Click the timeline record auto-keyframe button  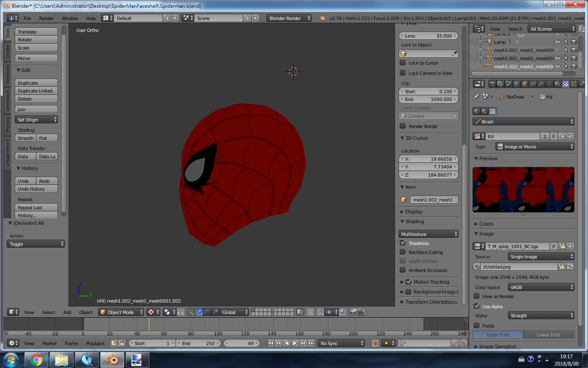pos(375,343)
